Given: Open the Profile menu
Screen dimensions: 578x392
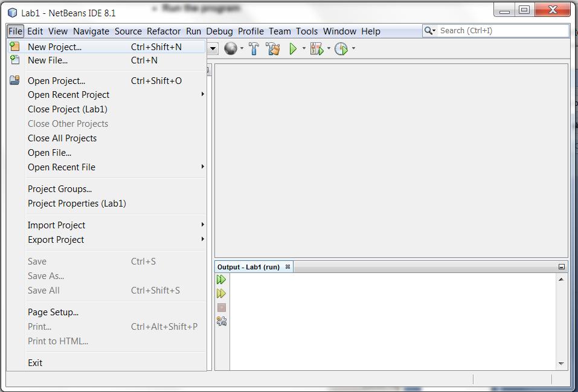Looking at the screenshot, I should coord(251,31).
